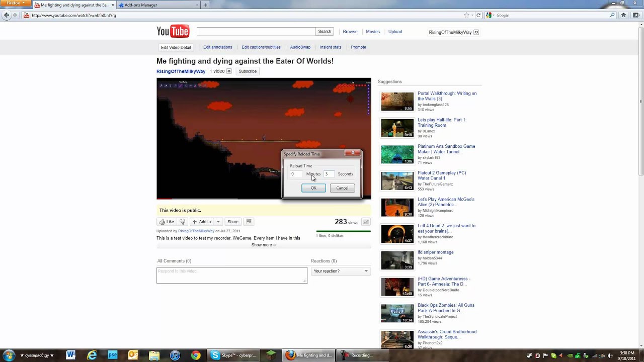
Task: Click the Respond to this video box
Action: tap(232, 275)
